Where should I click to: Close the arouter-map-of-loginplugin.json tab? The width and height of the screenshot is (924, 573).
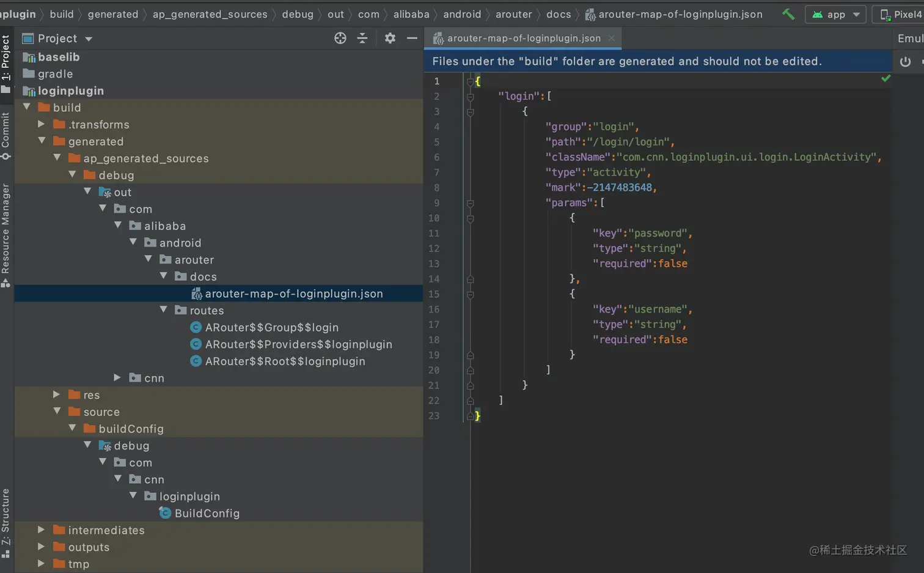(x=612, y=38)
